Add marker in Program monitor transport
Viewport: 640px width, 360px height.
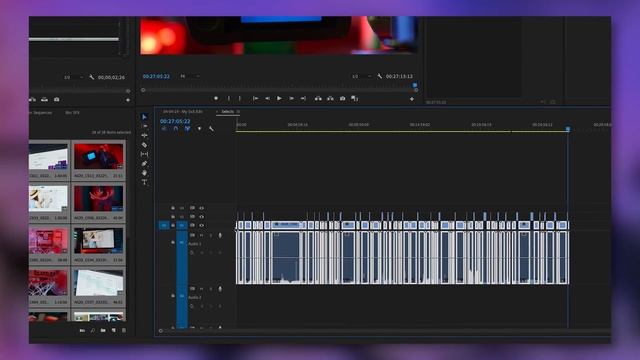click(216, 98)
